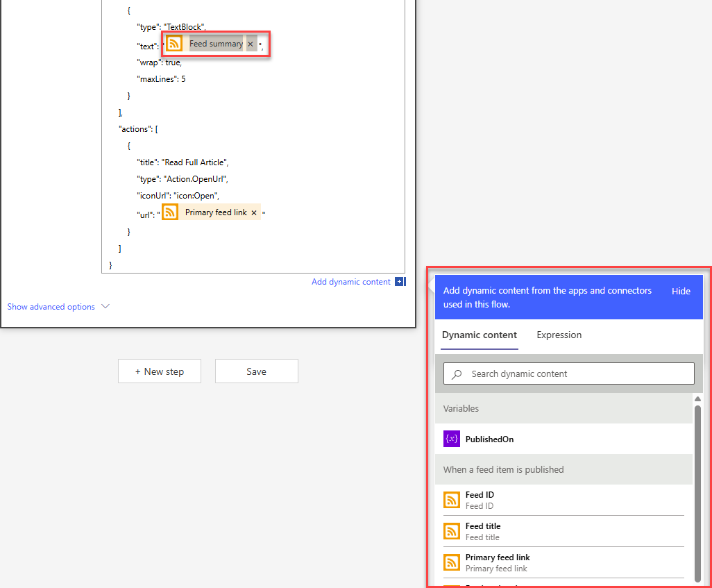712x588 pixels.
Task: Click the chevron next to advanced options
Action: tap(105, 306)
